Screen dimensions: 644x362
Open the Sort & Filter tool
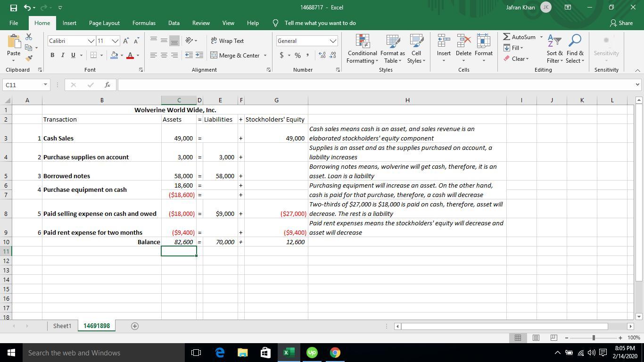[x=554, y=49]
